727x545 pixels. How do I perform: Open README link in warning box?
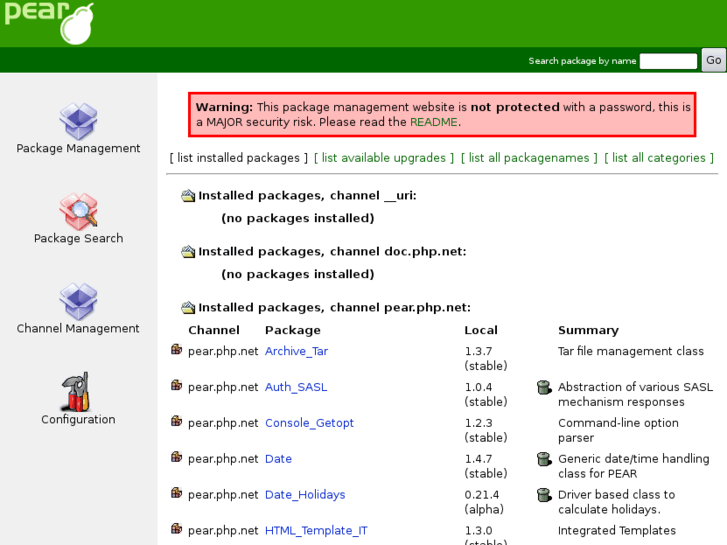[x=434, y=122]
